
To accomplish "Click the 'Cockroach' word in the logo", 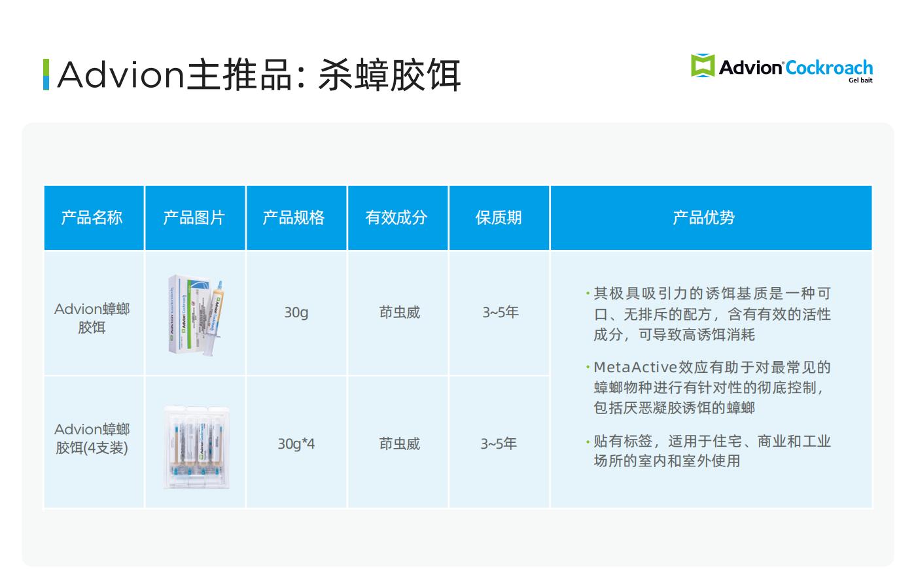I will pyautogui.click(x=829, y=67).
